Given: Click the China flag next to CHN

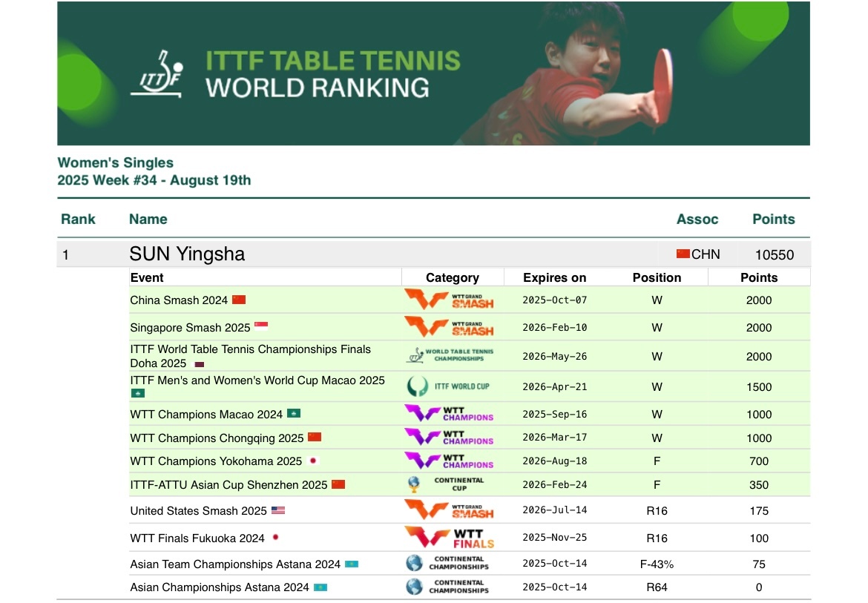Looking at the screenshot, I should pos(683,254).
